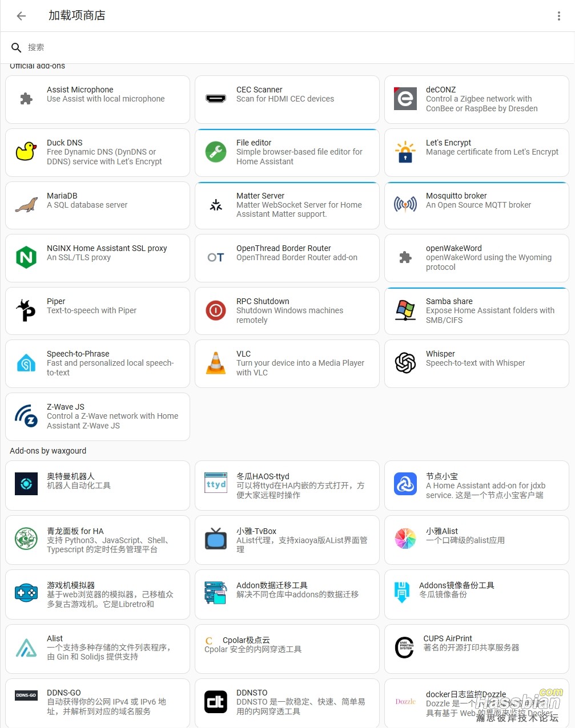The height and width of the screenshot is (728, 575).
Task: Open the Assist Microphone add-on title
Action: point(80,90)
